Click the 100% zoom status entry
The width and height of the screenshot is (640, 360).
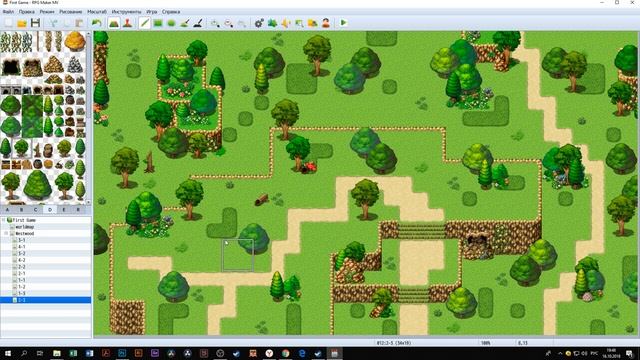tap(486, 343)
